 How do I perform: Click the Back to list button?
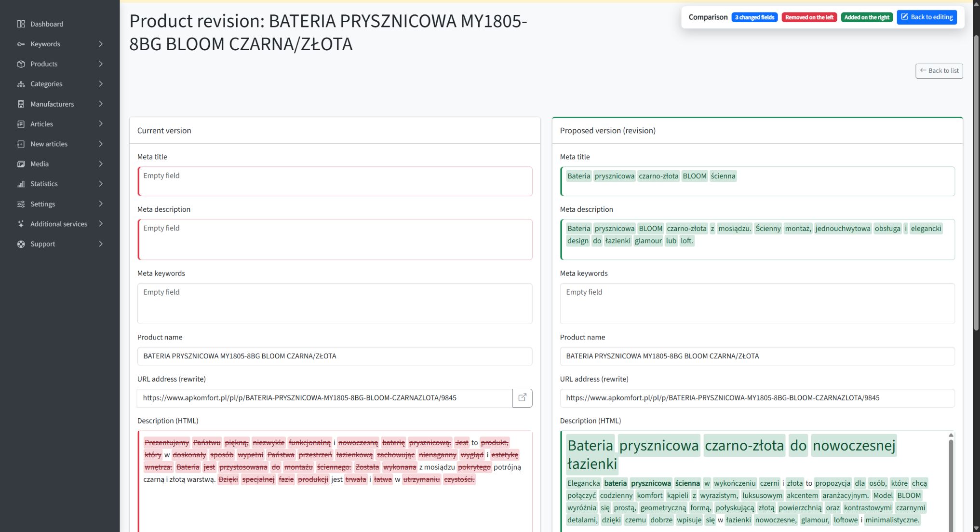939,71
